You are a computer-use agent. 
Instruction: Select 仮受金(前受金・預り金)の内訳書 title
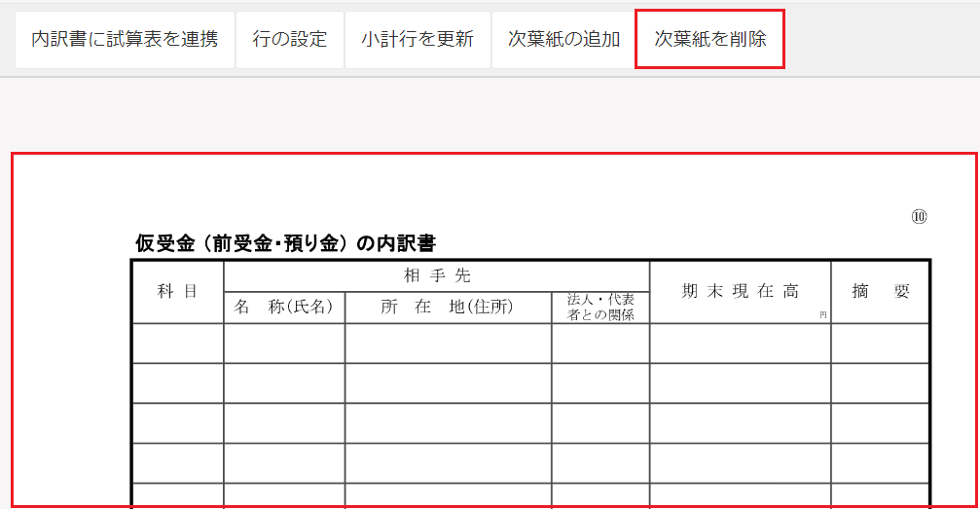pos(285,243)
